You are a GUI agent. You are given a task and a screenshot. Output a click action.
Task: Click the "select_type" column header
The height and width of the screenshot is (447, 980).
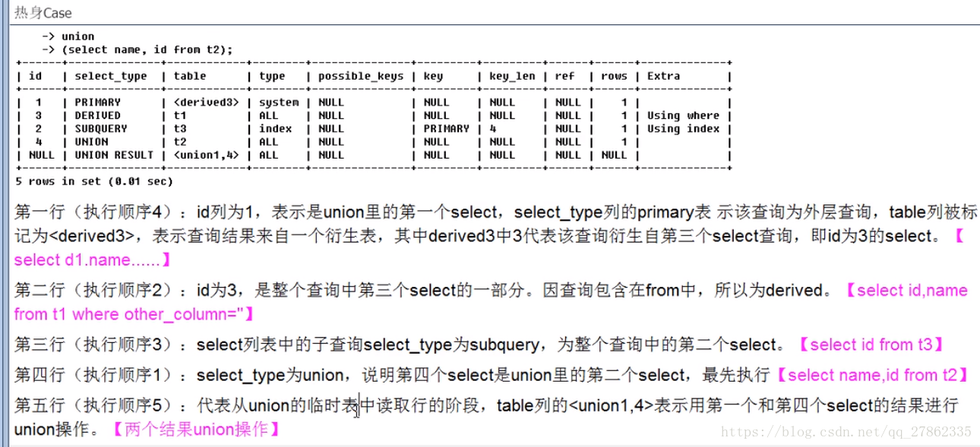tap(111, 76)
